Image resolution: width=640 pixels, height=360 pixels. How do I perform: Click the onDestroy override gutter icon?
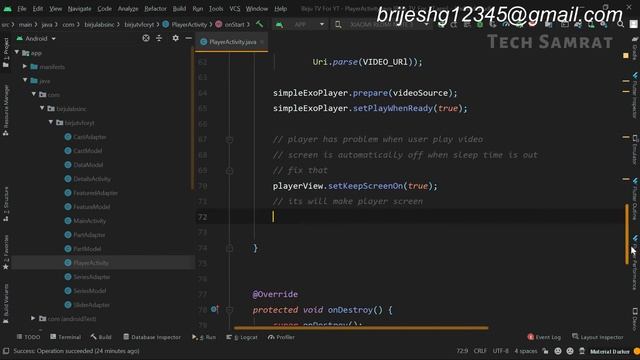coord(215,309)
